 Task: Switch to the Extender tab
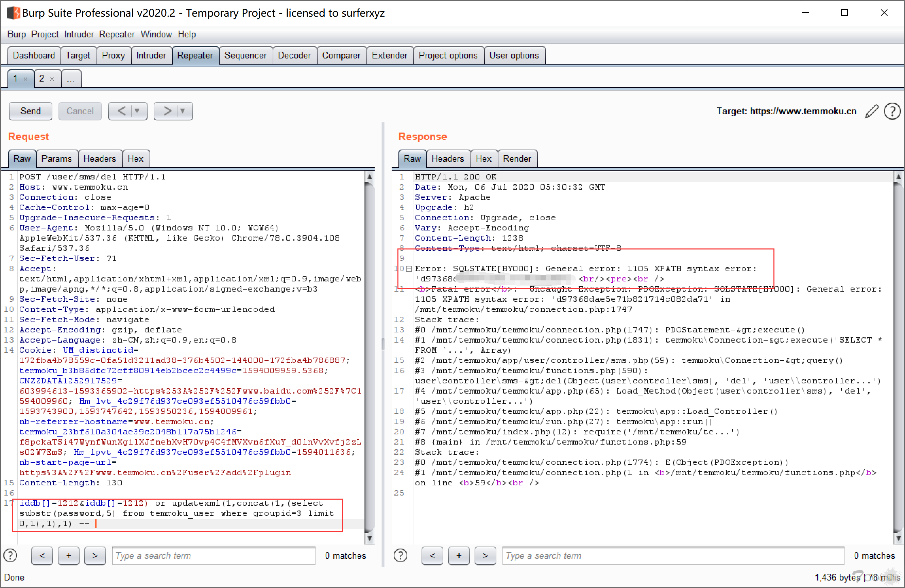click(389, 55)
